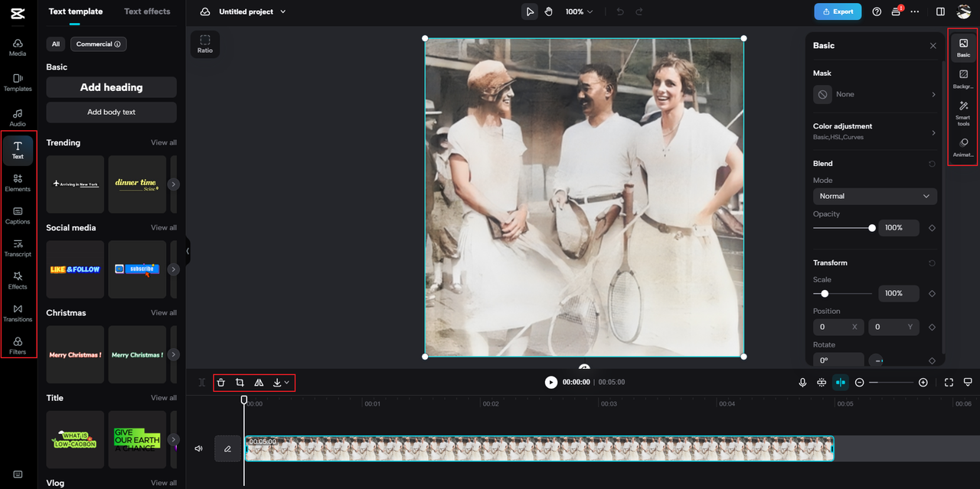980x489 pixels.
Task: Click View all next to Christmas
Action: click(x=164, y=312)
